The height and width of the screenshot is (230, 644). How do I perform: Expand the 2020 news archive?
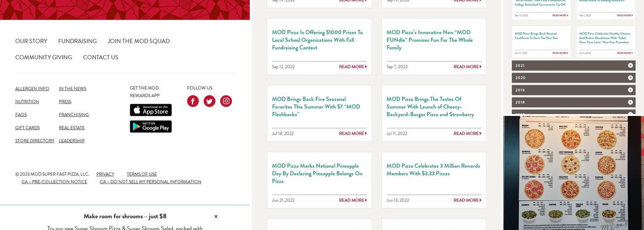coord(573,78)
